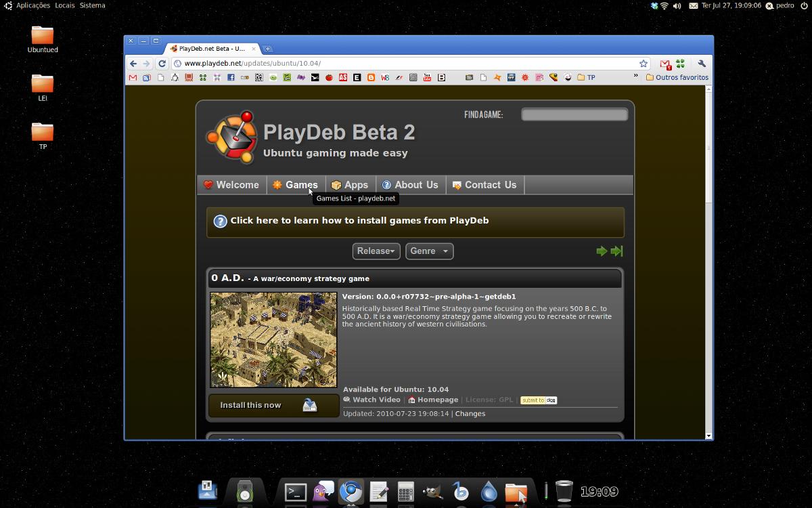
Task: Open the Games navigation tab
Action: 295,185
